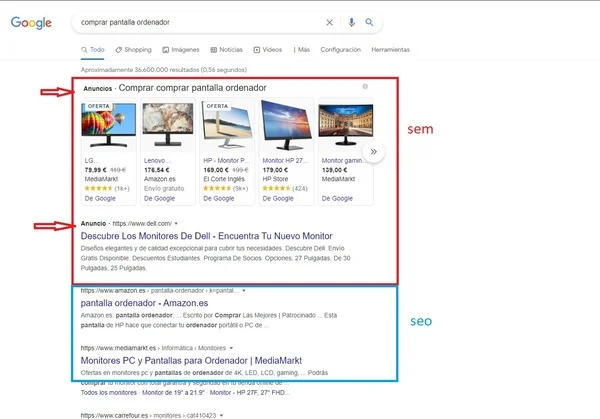The height and width of the screenshot is (419, 600).
Task: Open the Monitor gaming product image
Action: coord(346,125)
